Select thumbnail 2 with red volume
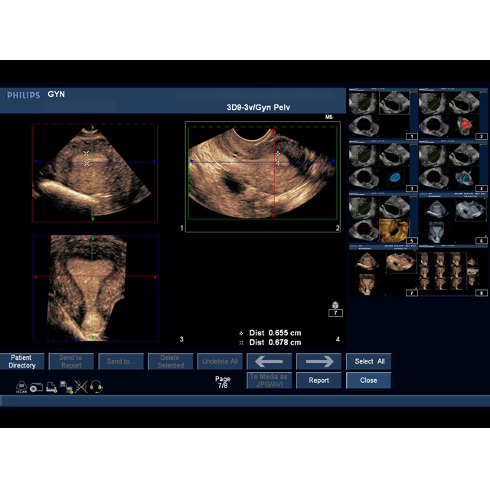This screenshot has height=490, width=490. pyautogui.click(x=453, y=114)
